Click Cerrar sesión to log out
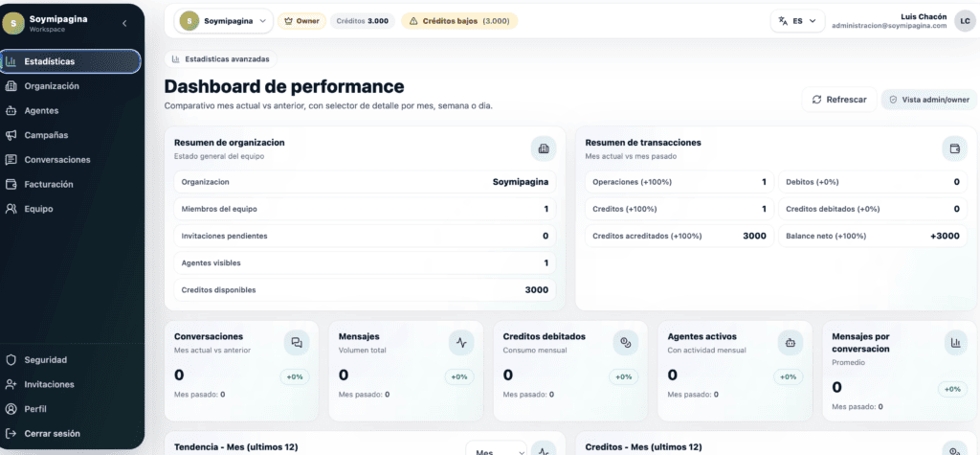Viewport: 980px width, 455px height. pyautogui.click(x=52, y=434)
